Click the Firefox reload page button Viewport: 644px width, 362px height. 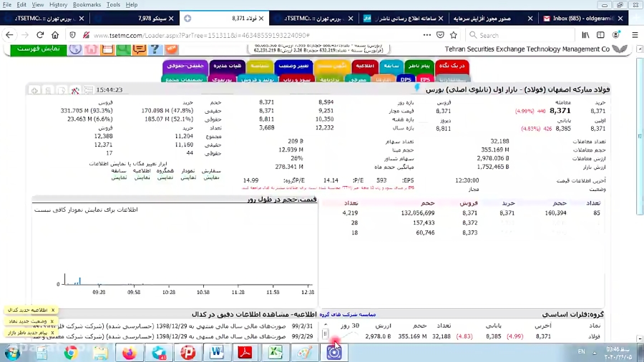click(41, 34)
